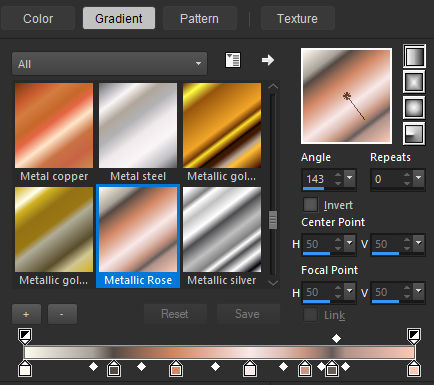
Task: Choose Metallic gold thumbnail below Metal copper
Action: click(54, 229)
